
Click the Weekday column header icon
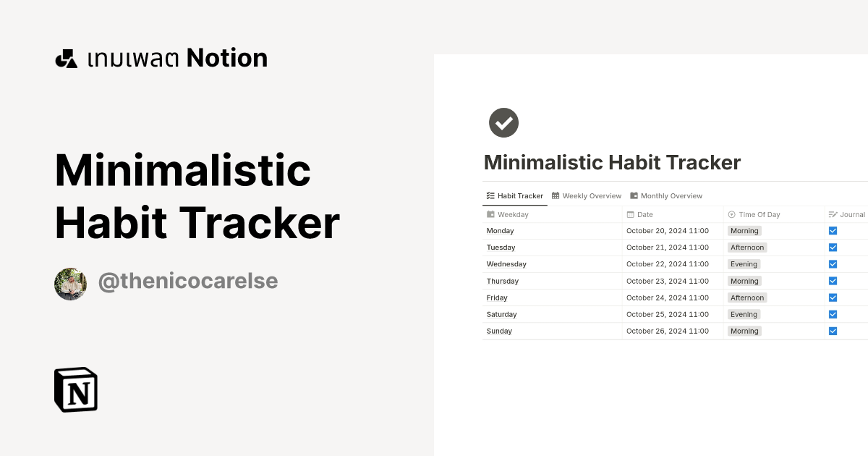[x=490, y=214]
